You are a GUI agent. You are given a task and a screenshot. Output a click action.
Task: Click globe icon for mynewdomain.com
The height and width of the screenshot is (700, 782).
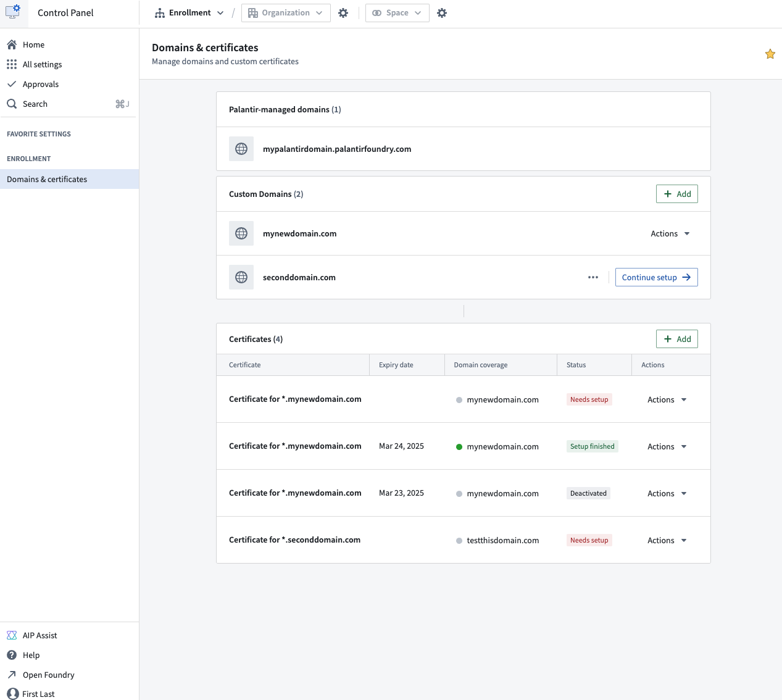[x=241, y=233]
